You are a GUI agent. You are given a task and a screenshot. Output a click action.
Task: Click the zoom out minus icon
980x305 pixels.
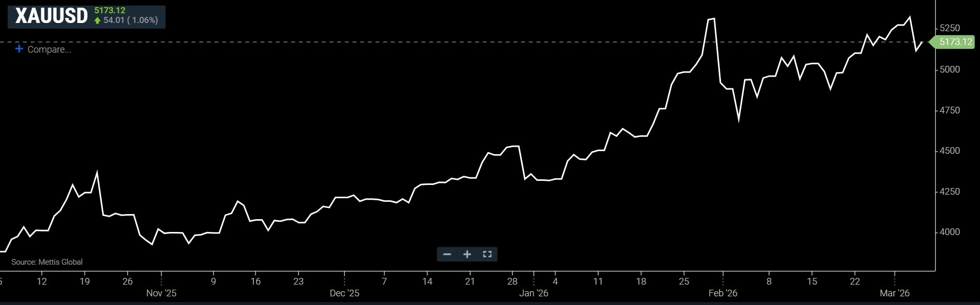tap(447, 254)
